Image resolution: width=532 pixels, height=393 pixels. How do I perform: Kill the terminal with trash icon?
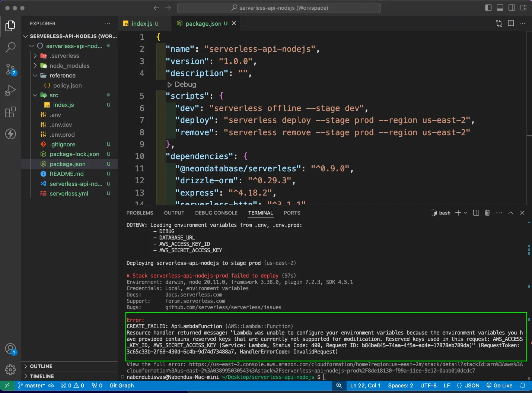[487, 213]
